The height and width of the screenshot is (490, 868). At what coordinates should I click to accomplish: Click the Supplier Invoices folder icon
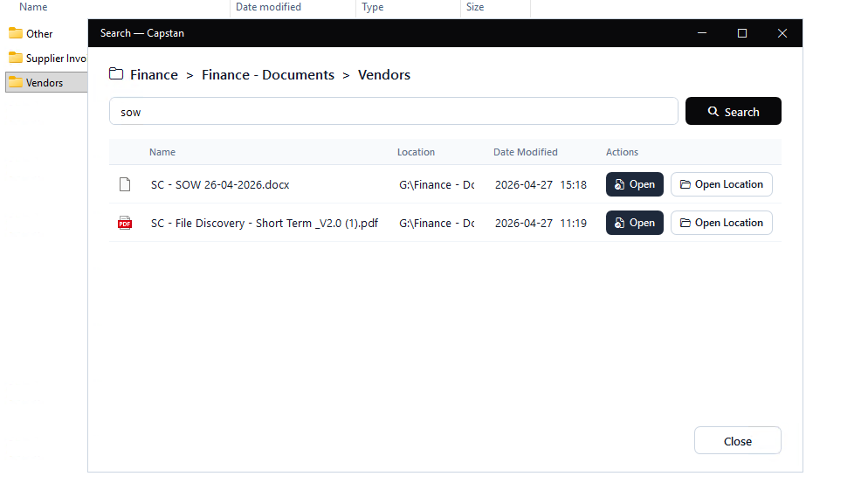pos(16,58)
